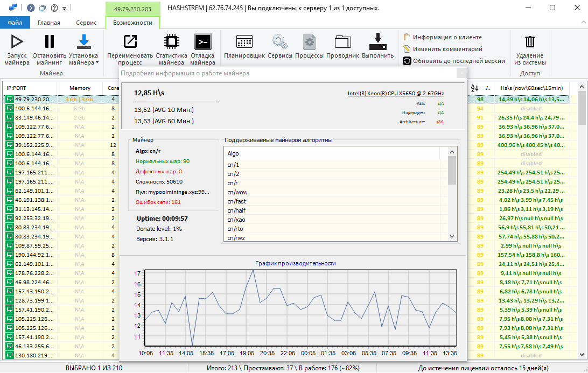Select the Возможности tab
This screenshot has width=588, height=373.
(x=133, y=23)
